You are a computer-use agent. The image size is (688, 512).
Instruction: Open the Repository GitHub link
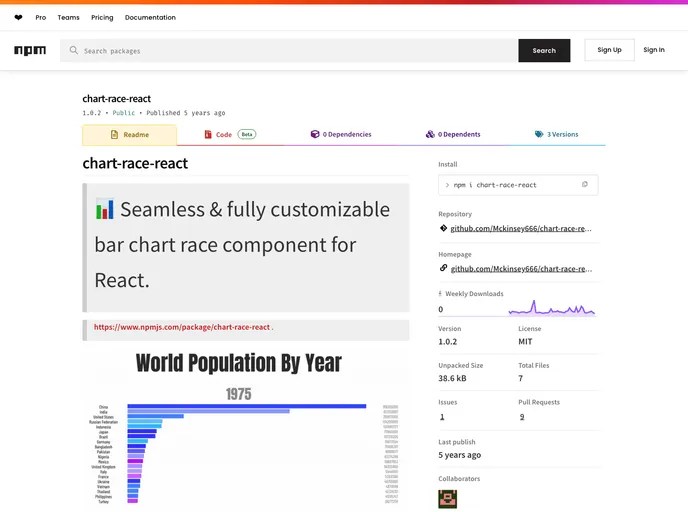coord(521,229)
